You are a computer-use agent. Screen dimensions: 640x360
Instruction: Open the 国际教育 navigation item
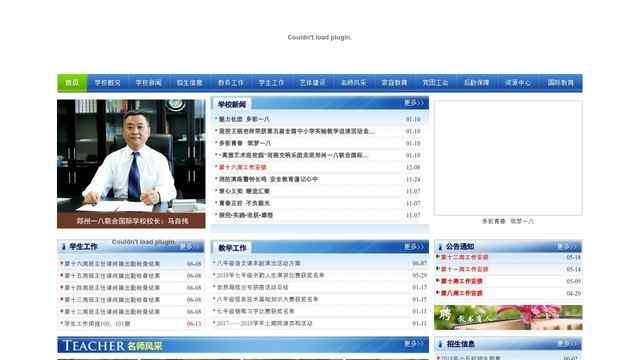click(561, 83)
